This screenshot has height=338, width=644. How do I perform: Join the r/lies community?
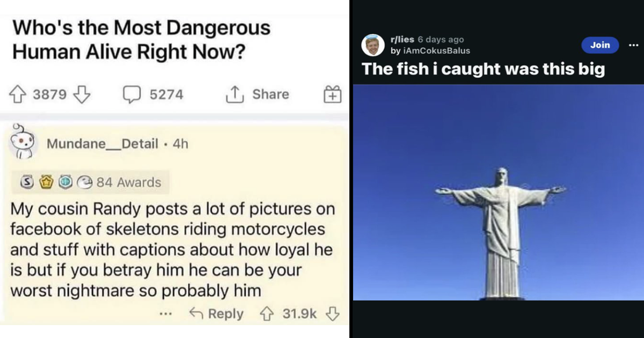click(600, 45)
